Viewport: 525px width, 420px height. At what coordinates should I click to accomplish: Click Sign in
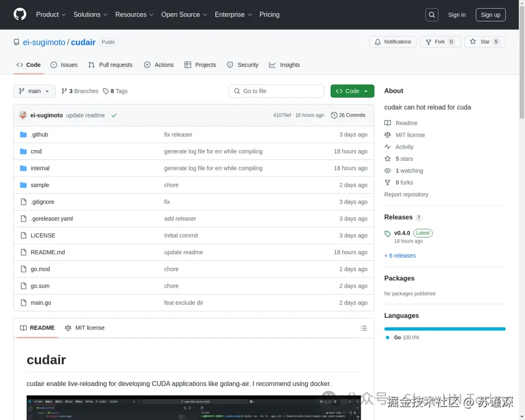point(456,15)
